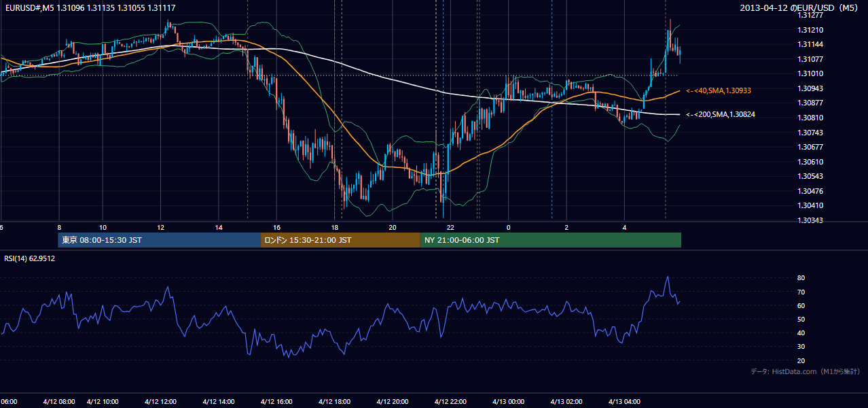Click the NY 21:00-06:00 JST session bar
The image size is (868, 408).
pyautogui.click(x=550, y=240)
